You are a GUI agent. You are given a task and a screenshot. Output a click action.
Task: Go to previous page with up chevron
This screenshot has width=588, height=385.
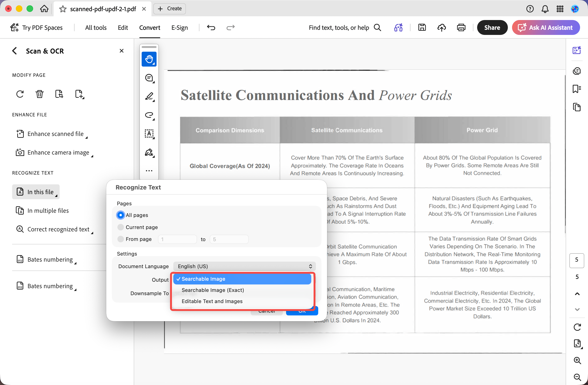pyautogui.click(x=577, y=294)
